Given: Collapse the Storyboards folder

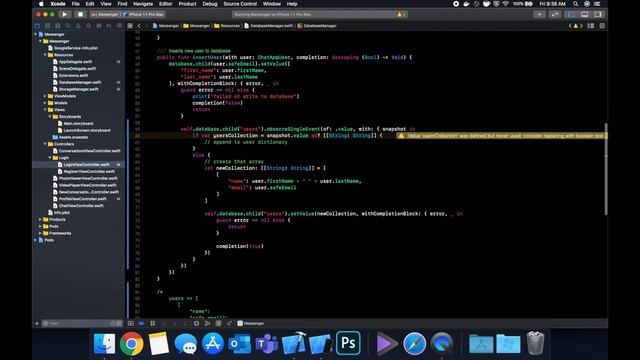Looking at the screenshot, I should point(50,116).
